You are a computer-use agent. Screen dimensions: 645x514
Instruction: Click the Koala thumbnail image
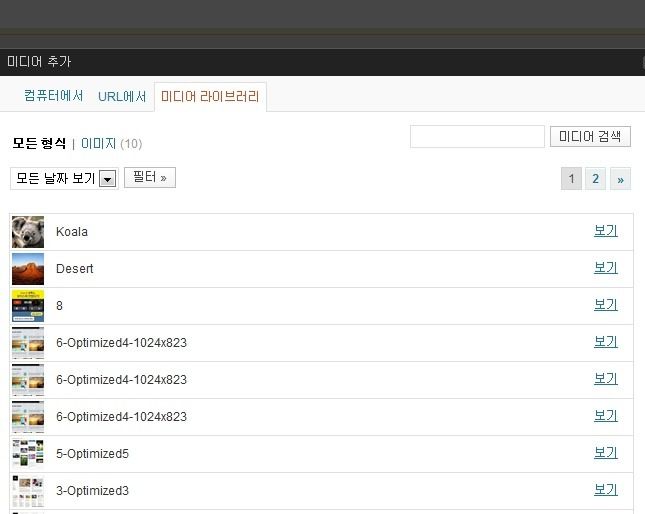click(x=28, y=232)
